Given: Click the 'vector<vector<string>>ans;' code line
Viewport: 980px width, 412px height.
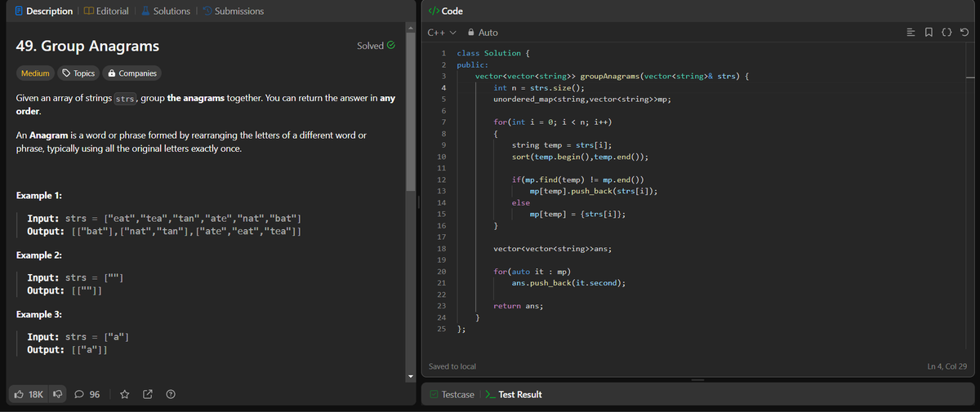Looking at the screenshot, I should (x=553, y=248).
